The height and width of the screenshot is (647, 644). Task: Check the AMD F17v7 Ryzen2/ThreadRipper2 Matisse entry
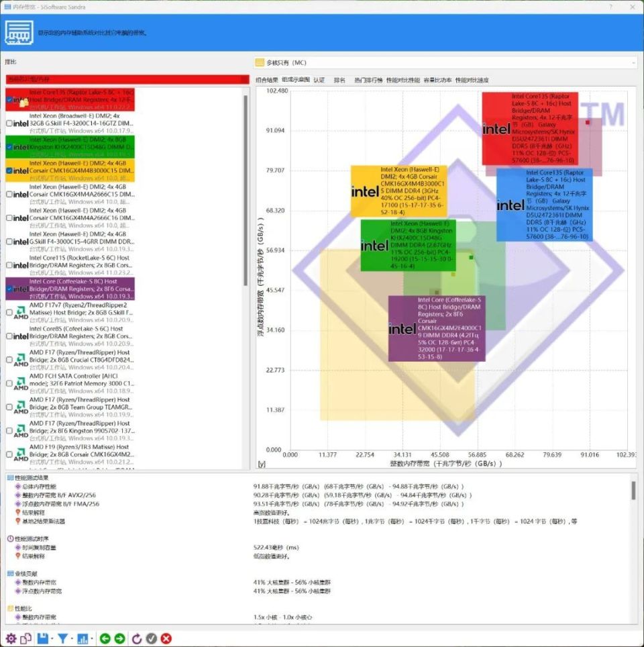click(x=9, y=313)
